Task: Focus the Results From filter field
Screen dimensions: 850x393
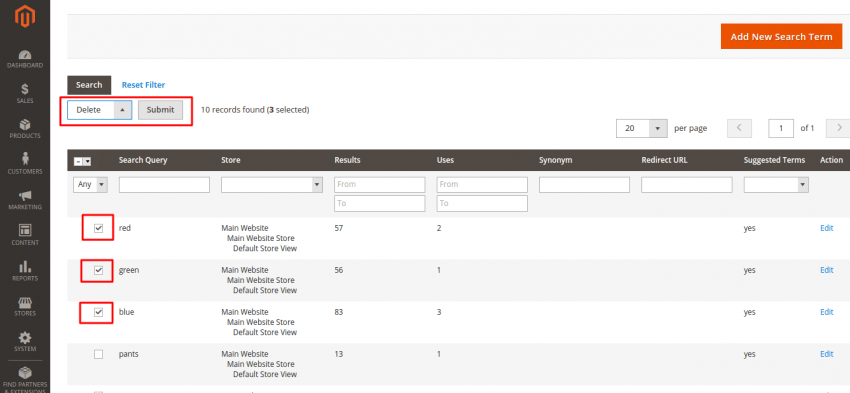Action: point(379,185)
